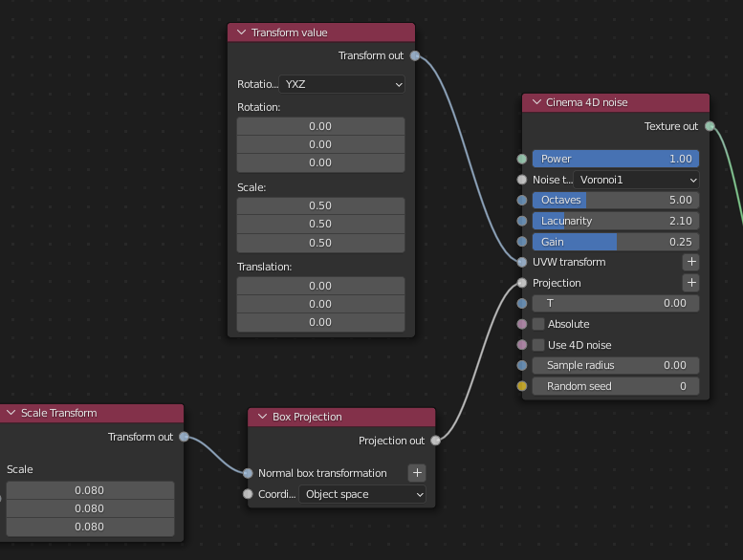Click the Normal box transformation plus icon
The height and width of the screenshot is (560, 743).
(x=417, y=473)
